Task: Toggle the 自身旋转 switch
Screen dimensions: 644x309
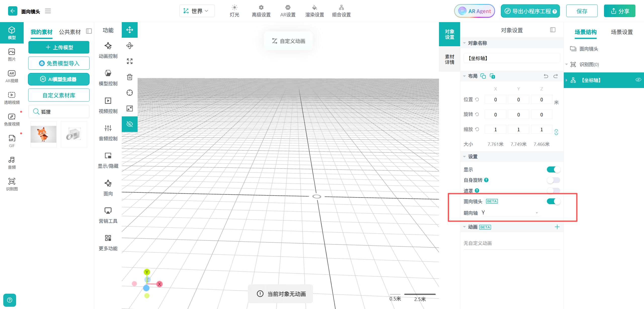Action: point(553,180)
